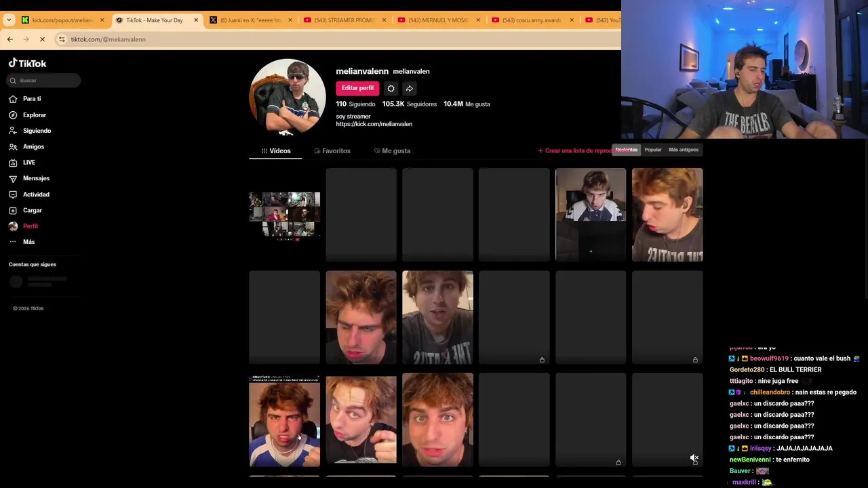
Task: Open the browser tab search dropdown
Action: pos(8,20)
